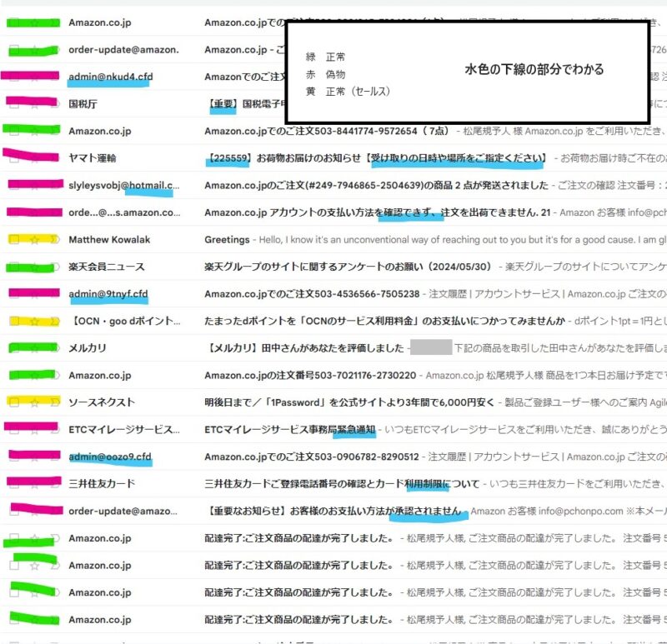Open ETCマイレージサービス事務局緊急通知 email
Viewport: 667px width, 644px height.
click(x=333, y=429)
